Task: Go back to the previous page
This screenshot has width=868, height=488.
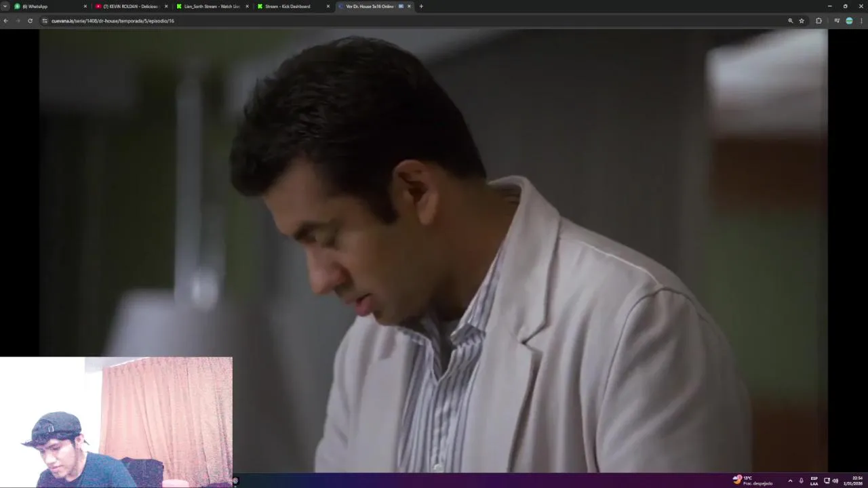Action: pyautogui.click(x=5, y=21)
